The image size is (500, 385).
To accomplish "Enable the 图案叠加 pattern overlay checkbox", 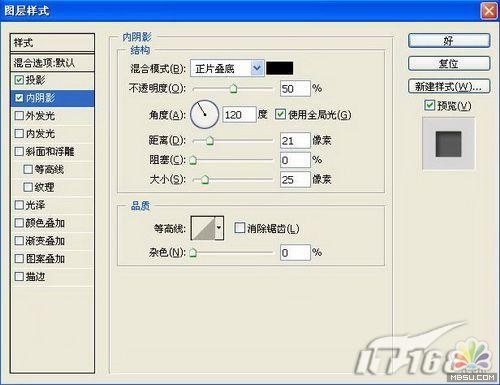I will coord(19,259).
